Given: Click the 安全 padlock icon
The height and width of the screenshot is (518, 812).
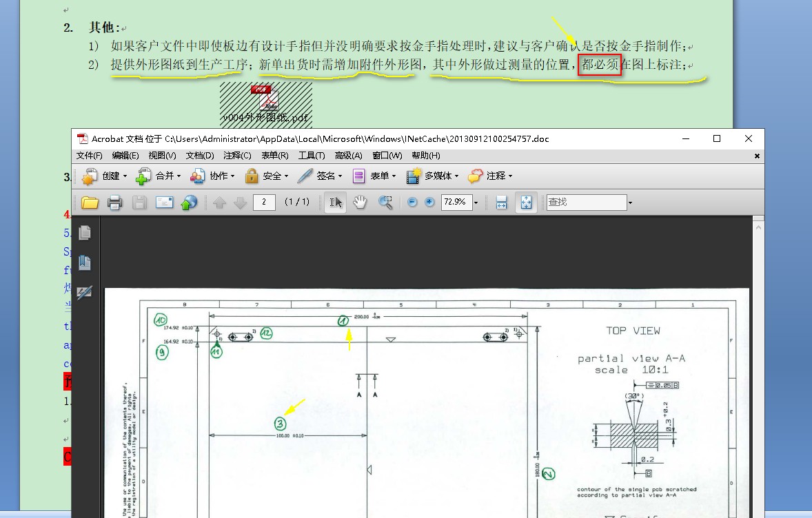Looking at the screenshot, I should pos(252,176).
